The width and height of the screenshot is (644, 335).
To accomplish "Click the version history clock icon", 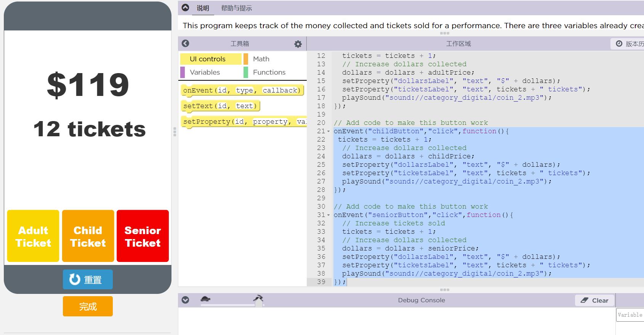I will pyautogui.click(x=619, y=44).
